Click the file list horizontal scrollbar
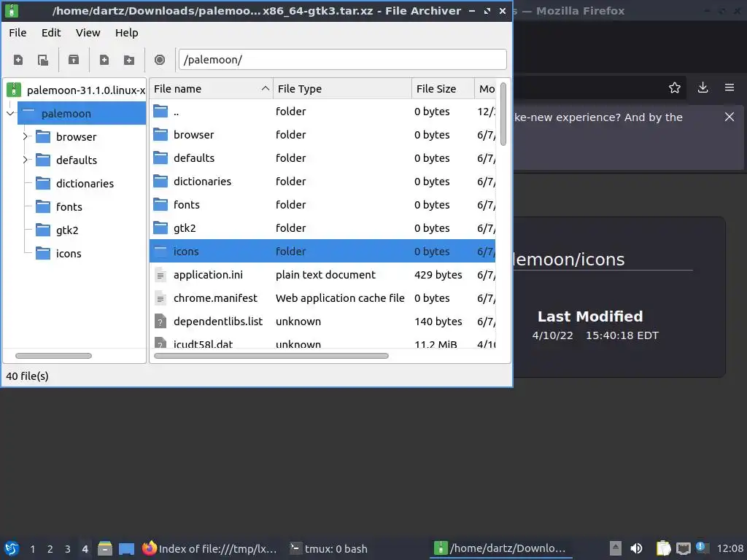This screenshot has width=747, height=560. [x=271, y=356]
